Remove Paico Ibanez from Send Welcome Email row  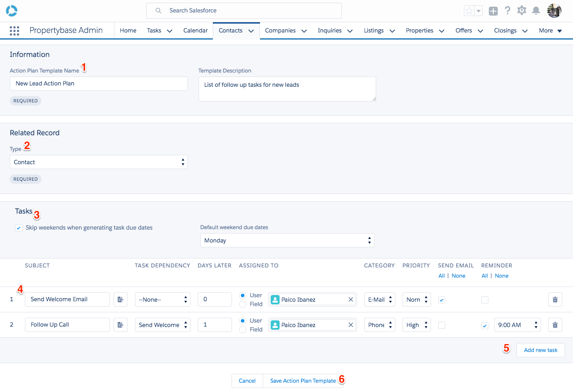coord(351,299)
